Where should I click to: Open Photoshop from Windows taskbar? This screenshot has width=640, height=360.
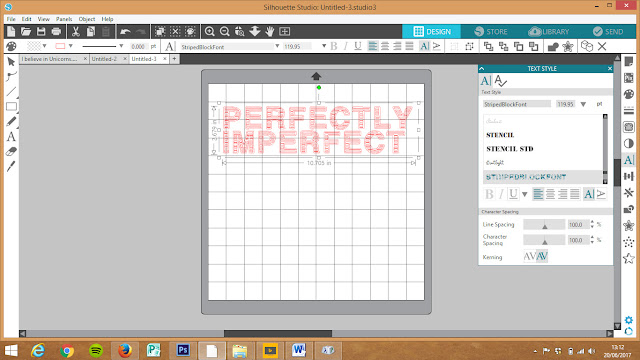pyautogui.click(x=183, y=350)
